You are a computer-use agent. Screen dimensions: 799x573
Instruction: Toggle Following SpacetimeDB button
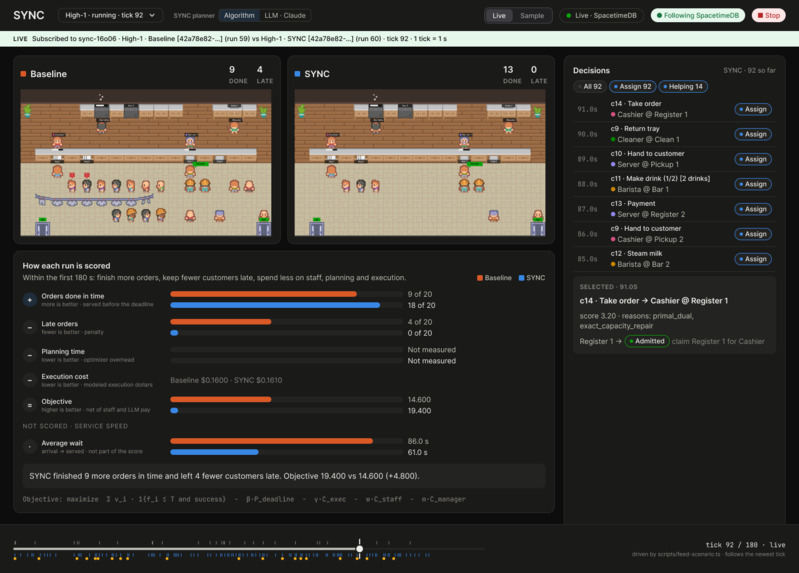(698, 15)
